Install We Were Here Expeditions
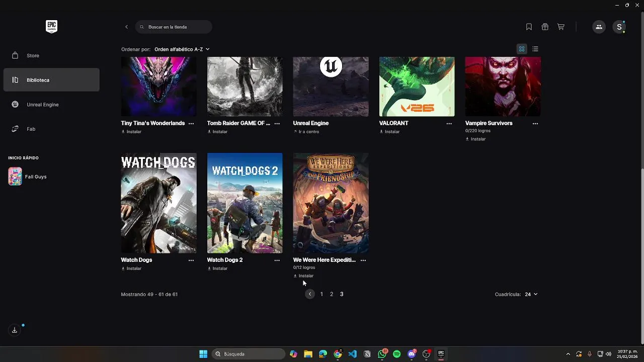This screenshot has height=362, width=644. [x=303, y=276]
